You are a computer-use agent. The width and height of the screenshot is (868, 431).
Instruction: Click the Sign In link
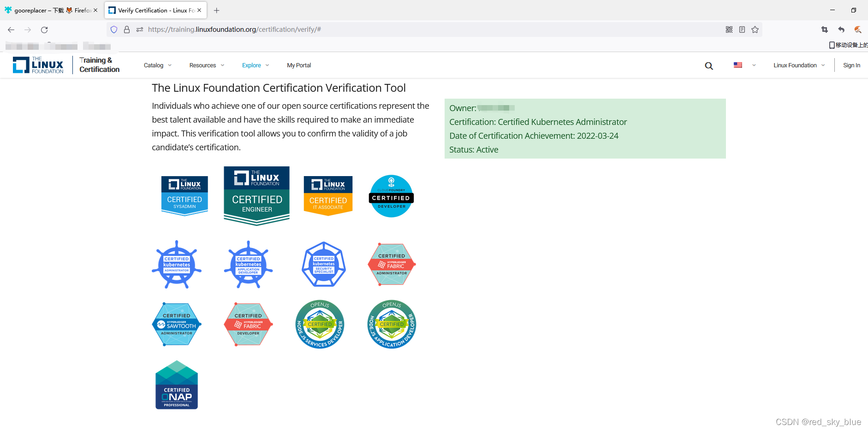(x=851, y=65)
